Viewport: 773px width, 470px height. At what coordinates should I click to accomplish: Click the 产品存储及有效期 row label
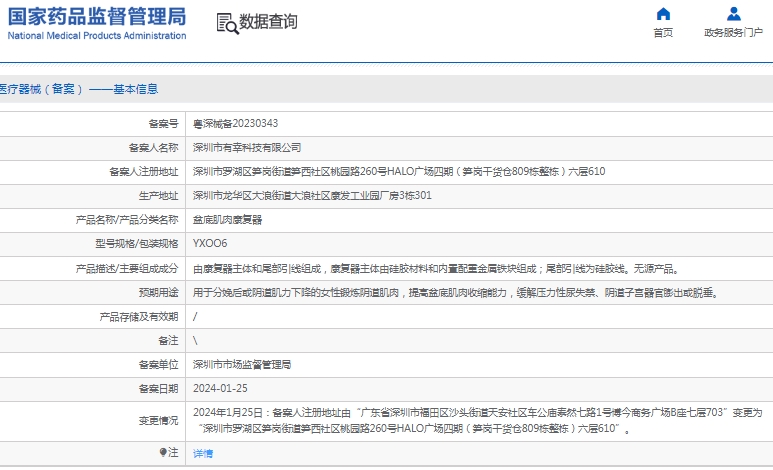click(x=139, y=317)
